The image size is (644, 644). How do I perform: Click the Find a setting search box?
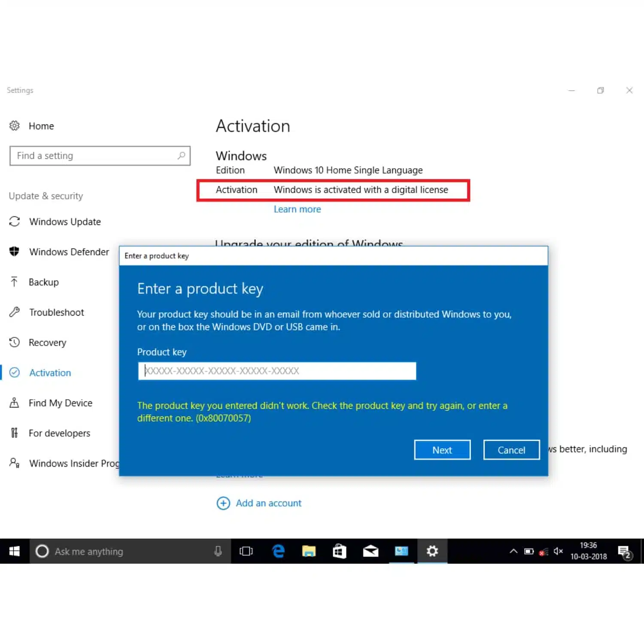pyautogui.click(x=100, y=156)
